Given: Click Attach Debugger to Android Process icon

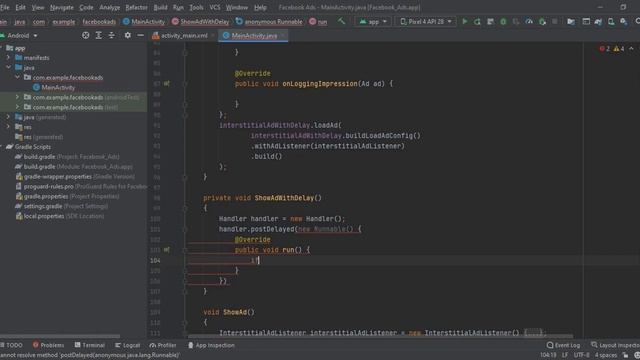Looking at the screenshot, I should [542, 22].
